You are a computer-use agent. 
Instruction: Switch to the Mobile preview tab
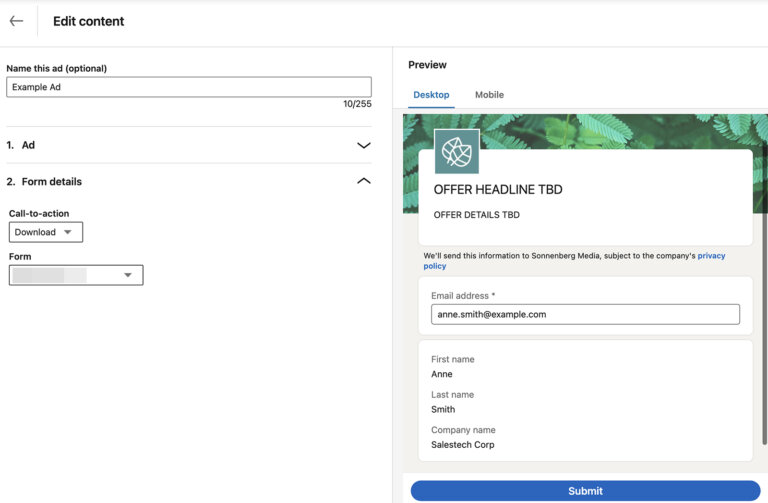tap(489, 95)
